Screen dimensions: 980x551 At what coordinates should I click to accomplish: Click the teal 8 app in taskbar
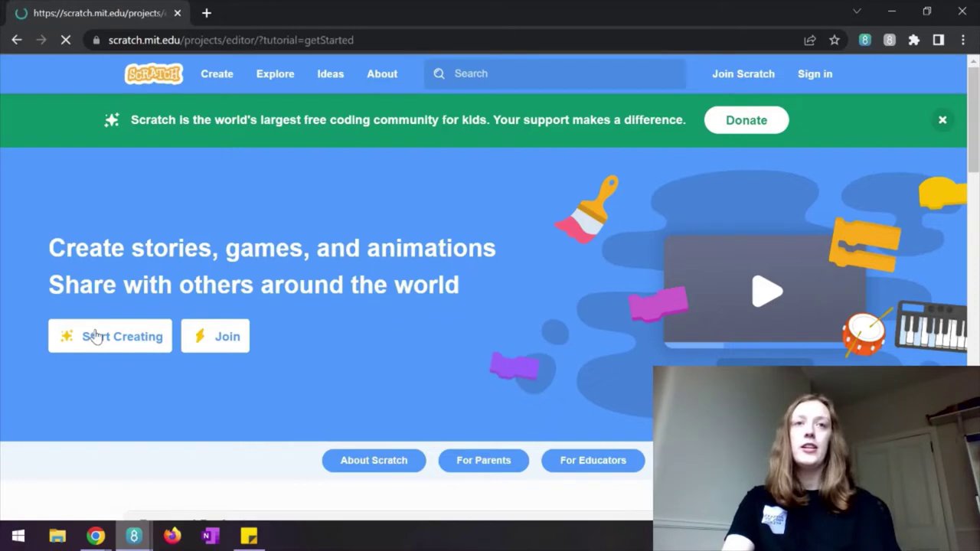[x=134, y=536]
